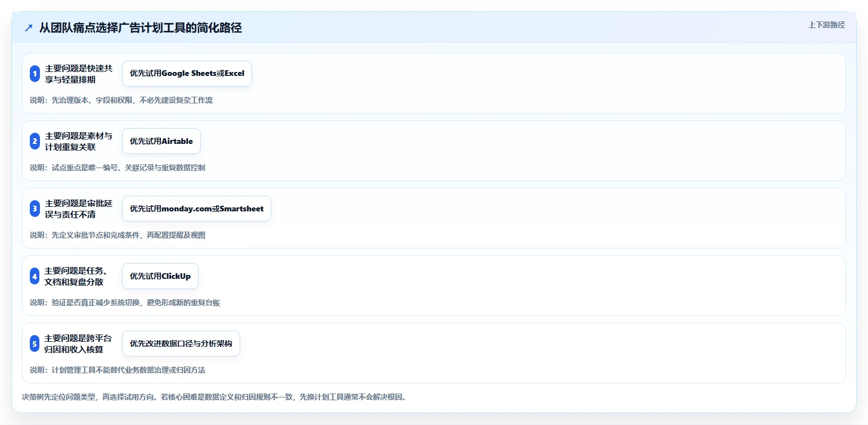Screen dimensions: 868x425
Task: Select 优先试用monday.com或Smartsheet button
Action: 196,209
